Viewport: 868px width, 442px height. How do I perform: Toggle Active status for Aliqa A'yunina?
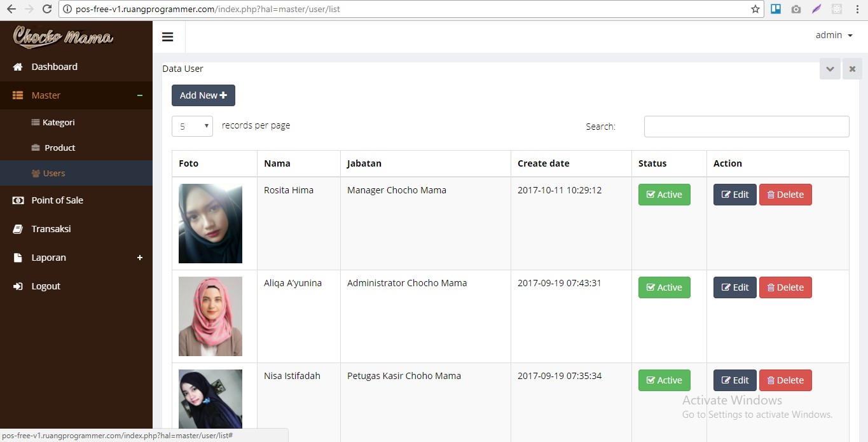[664, 287]
